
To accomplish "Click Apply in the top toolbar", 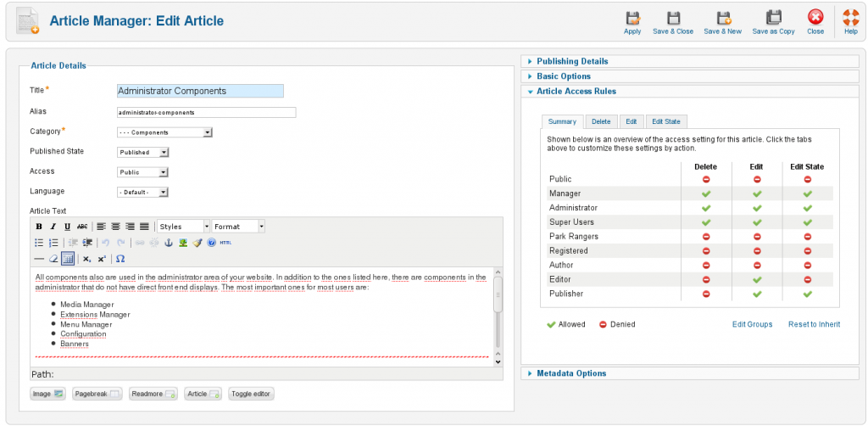I will coord(632,22).
